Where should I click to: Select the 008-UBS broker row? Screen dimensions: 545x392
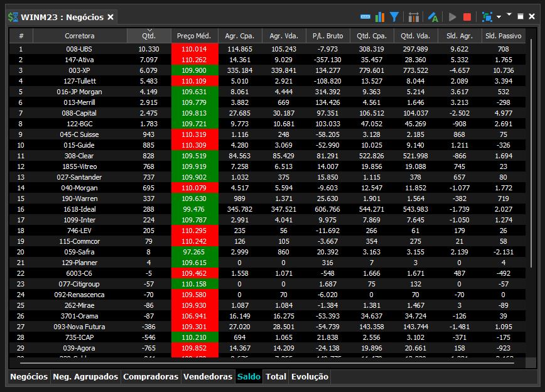pyautogui.click(x=267, y=49)
